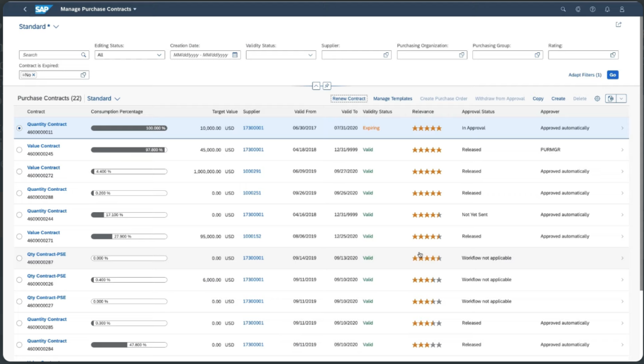Select the Qty Contract-PSE 4600000287 radio button
Viewport: 644px width, 364px height.
19,258
